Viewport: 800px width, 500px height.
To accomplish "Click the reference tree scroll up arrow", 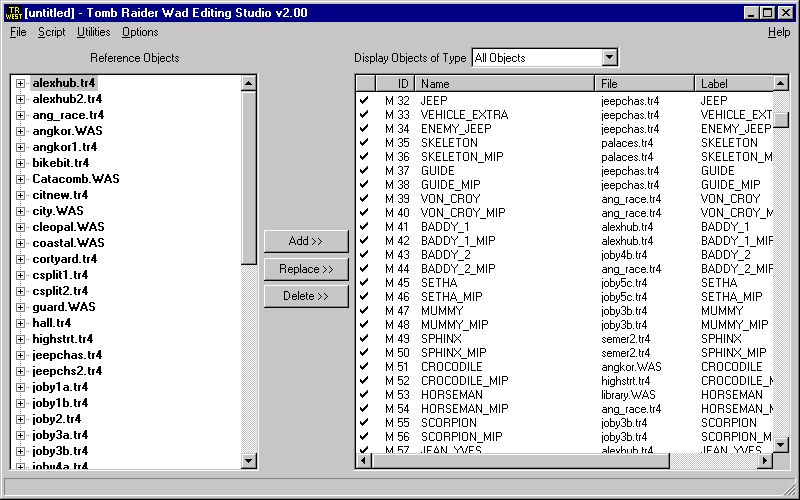I will pos(248,83).
